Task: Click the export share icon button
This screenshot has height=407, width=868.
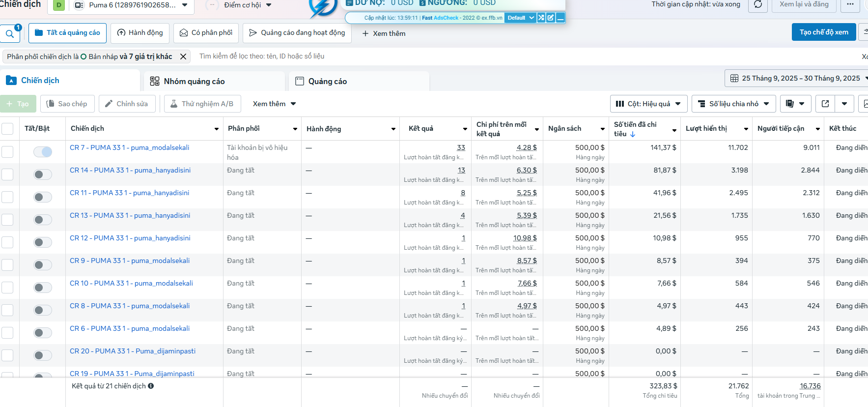Action: pyautogui.click(x=825, y=104)
